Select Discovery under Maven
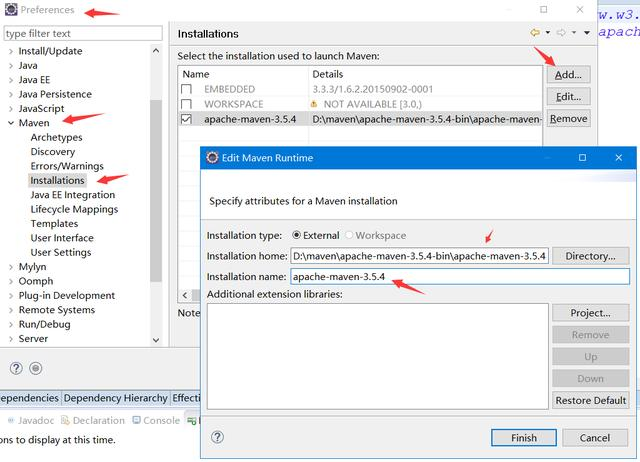The width and height of the screenshot is (640, 462). (x=53, y=152)
